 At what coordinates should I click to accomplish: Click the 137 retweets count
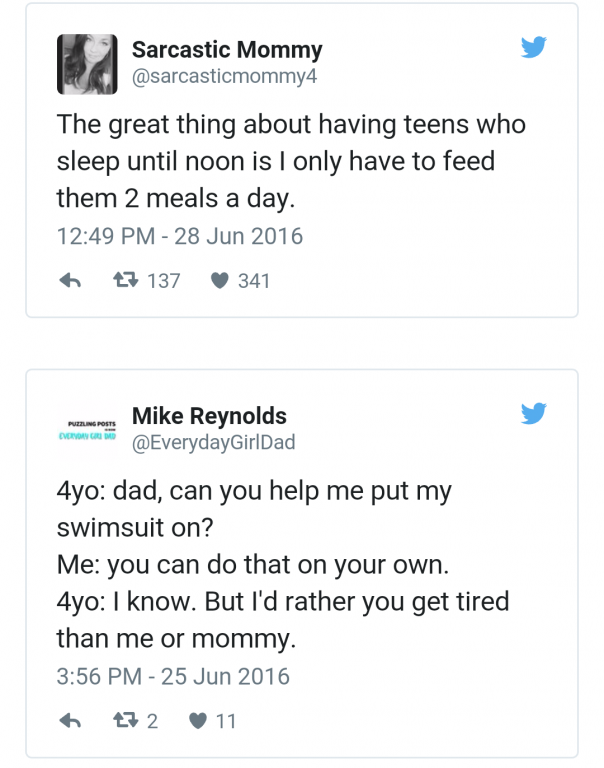click(163, 282)
